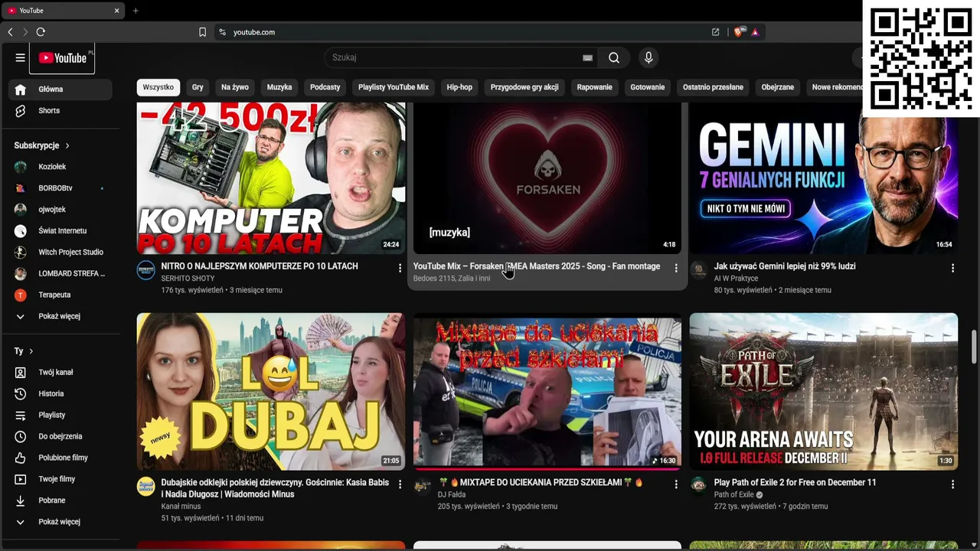
Task: Bookmark this page in the toolbar
Action: tap(202, 32)
